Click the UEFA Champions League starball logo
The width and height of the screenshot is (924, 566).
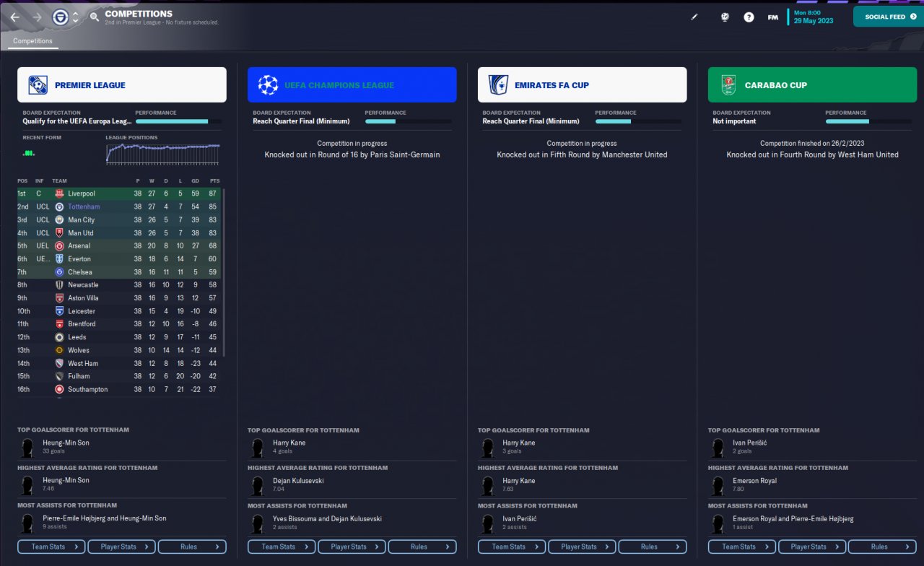(x=268, y=85)
